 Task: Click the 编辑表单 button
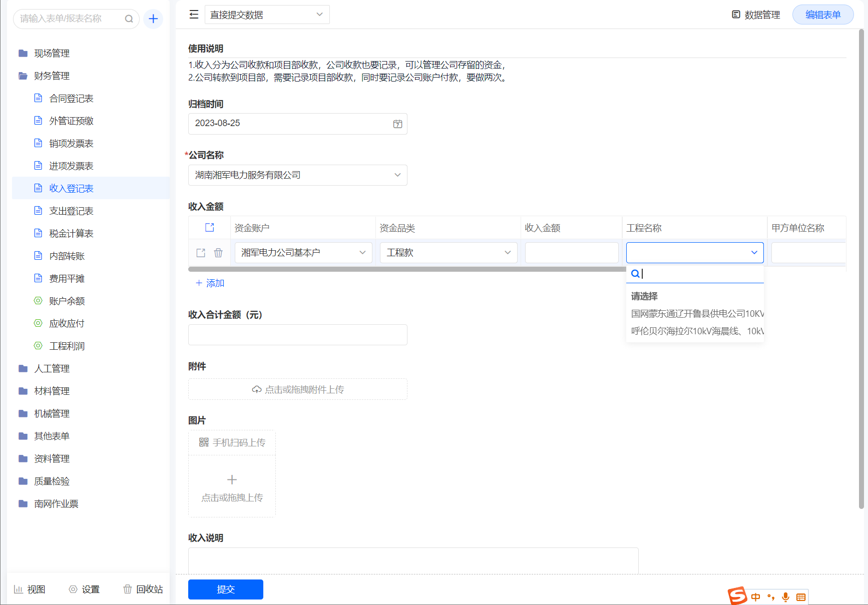click(x=822, y=15)
